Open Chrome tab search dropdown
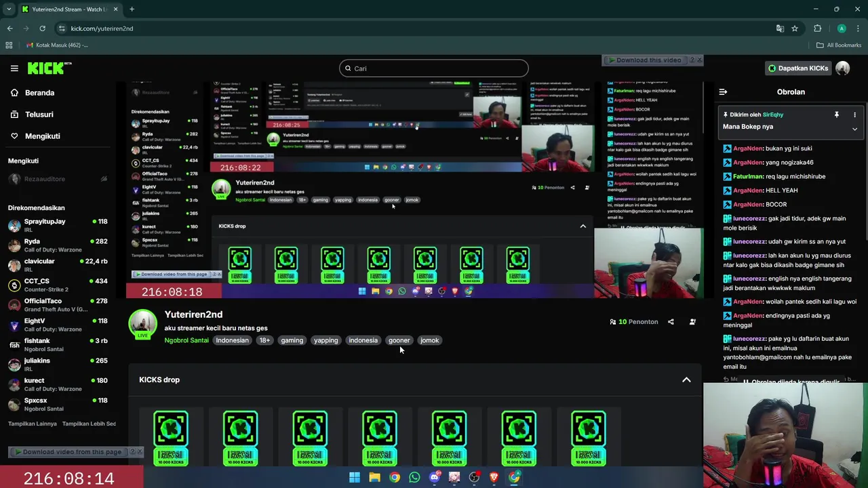Viewport: 868px width, 488px height. click(9, 9)
